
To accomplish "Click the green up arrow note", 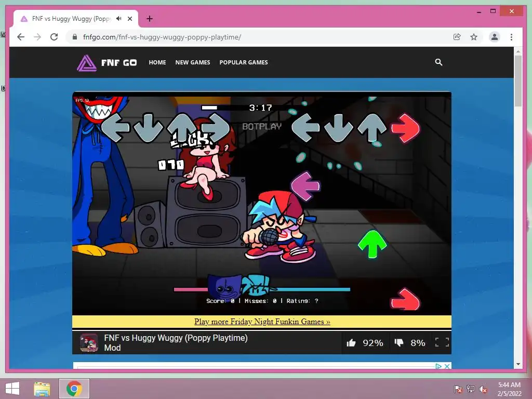I will [372, 244].
